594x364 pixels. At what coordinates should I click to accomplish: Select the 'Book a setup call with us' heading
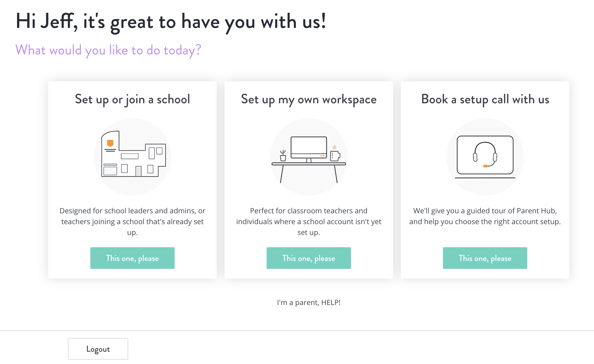coord(485,99)
